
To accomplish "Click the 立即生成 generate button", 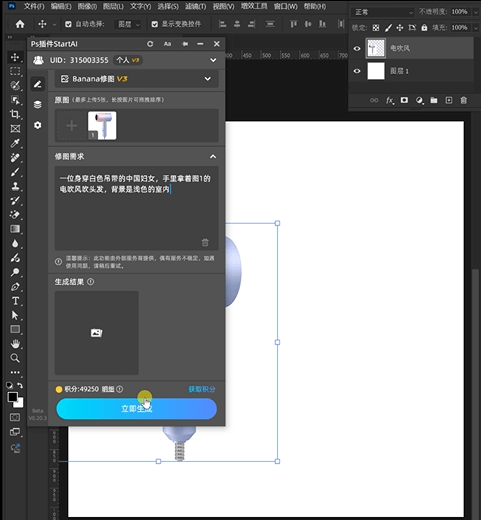I will pos(137,409).
